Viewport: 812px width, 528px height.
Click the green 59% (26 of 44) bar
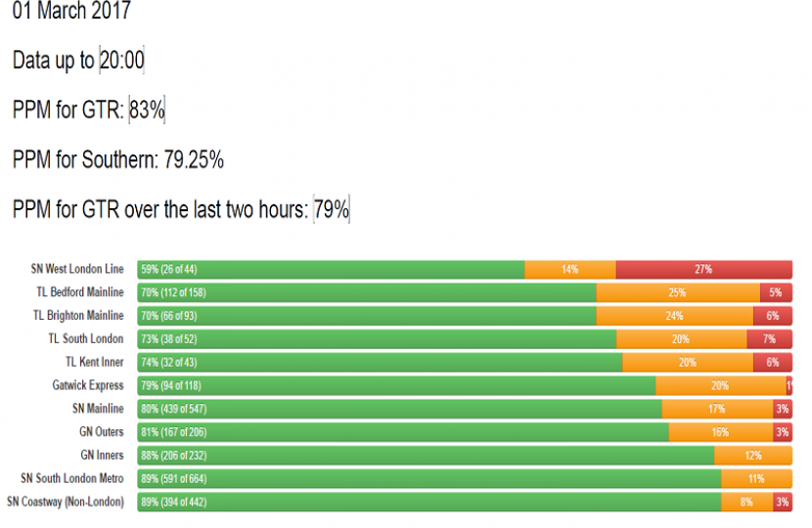331,269
